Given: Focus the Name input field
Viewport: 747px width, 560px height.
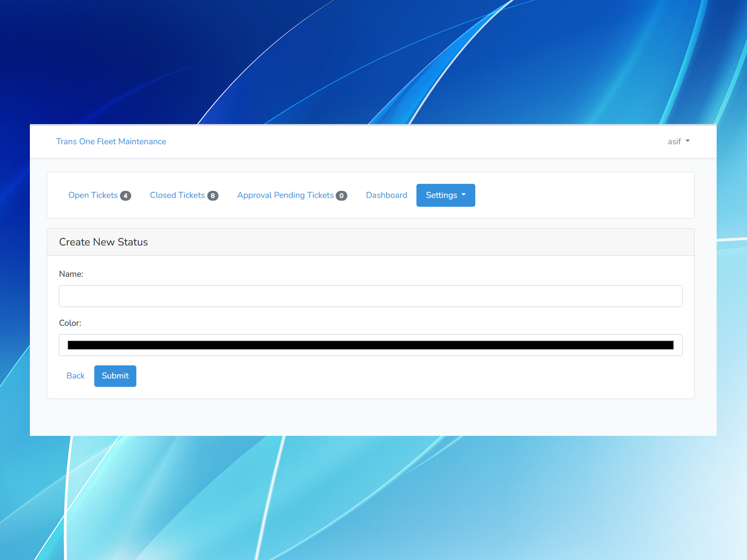Looking at the screenshot, I should [x=371, y=296].
